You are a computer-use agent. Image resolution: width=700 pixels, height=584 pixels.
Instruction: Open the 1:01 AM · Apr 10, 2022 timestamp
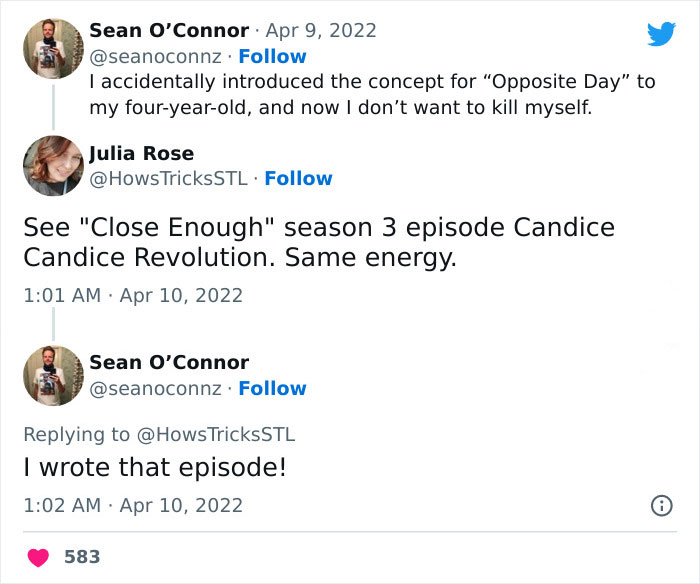[x=132, y=295]
